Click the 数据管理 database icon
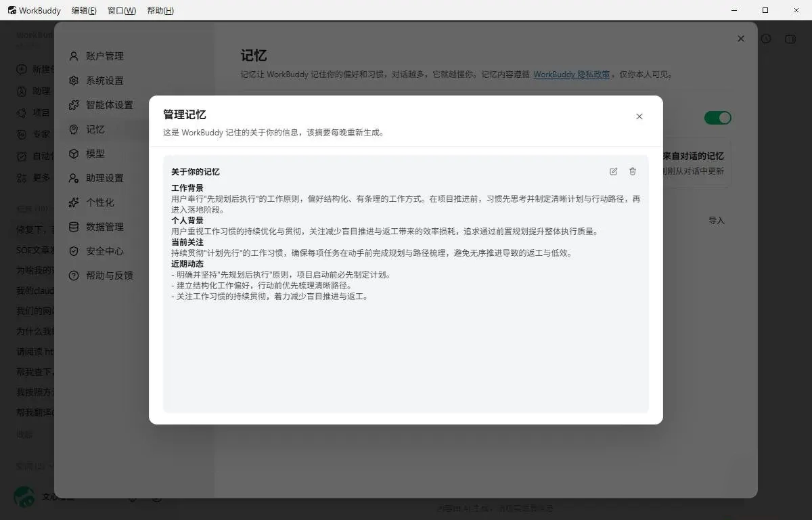The height and width of the screenshot is (520, 812). (74, 227)
